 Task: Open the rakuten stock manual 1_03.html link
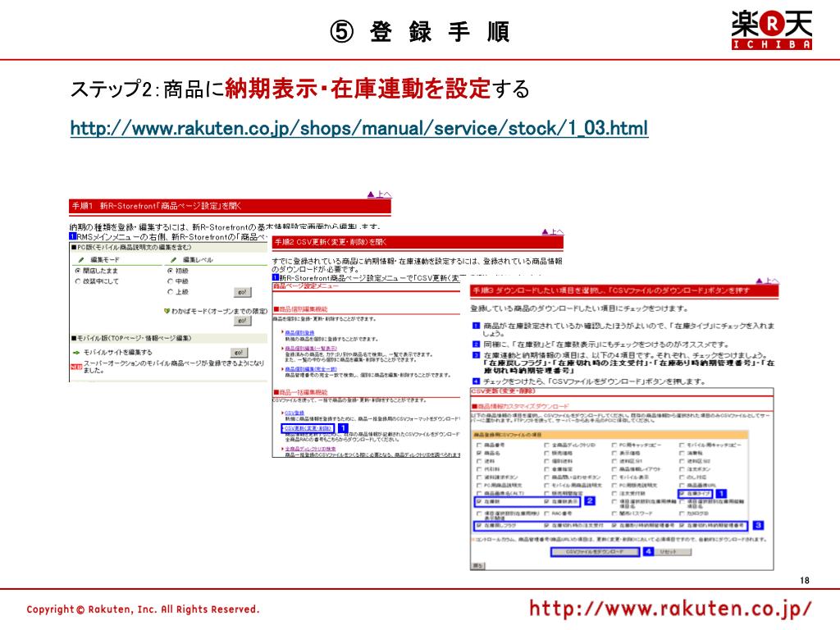click(359, 129)
